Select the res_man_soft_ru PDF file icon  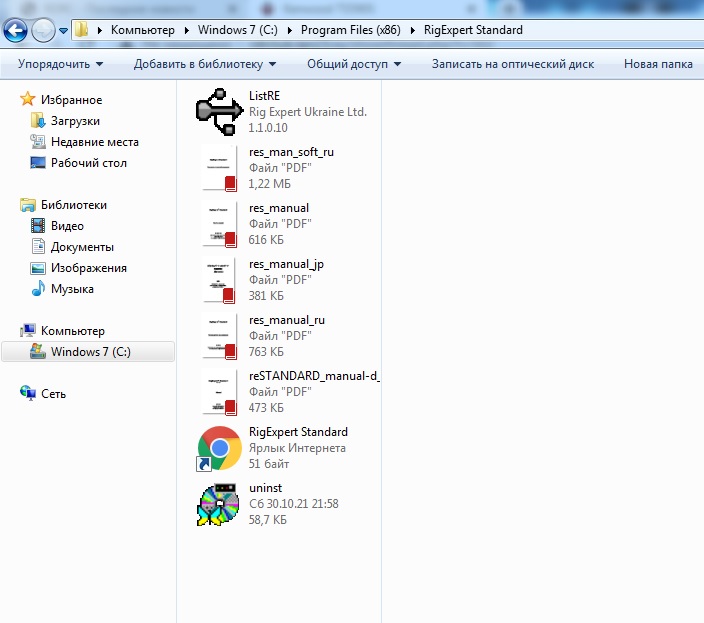[x=219, y=168]
